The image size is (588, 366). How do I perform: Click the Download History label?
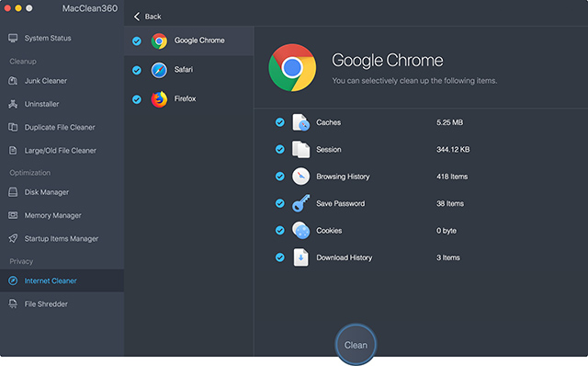(x=345, y=257)
